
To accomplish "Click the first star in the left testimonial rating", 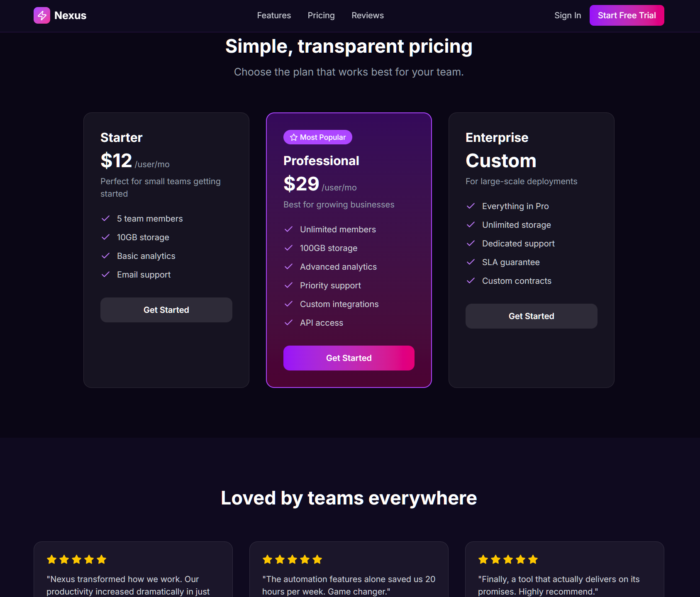I will [x=51, y=559].
